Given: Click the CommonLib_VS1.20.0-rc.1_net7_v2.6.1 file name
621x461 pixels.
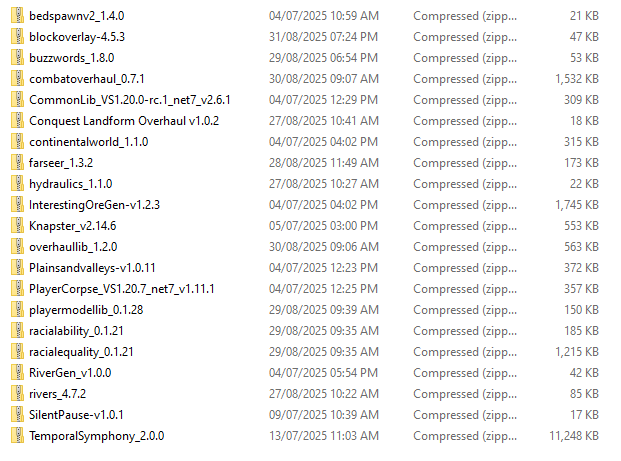Looking at the screenshot, I should click(x=130, y=100).
